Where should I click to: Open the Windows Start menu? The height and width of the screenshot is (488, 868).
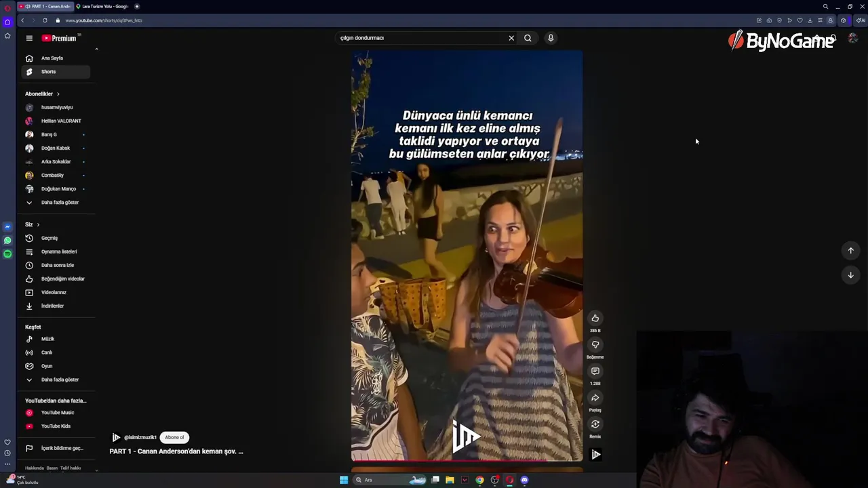pyautogui.click(x=344, y=480)
